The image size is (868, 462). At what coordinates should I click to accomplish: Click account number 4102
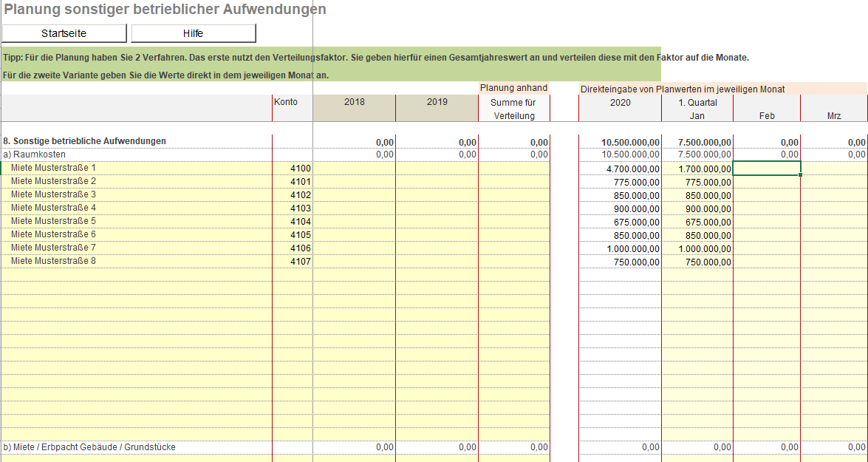(301, 195)
